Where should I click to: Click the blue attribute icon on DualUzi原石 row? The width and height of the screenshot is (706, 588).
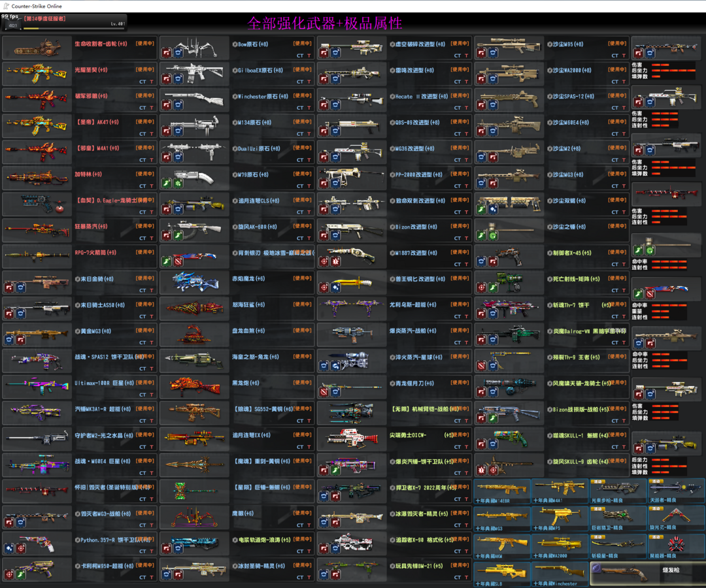click(x=178, y=157)
